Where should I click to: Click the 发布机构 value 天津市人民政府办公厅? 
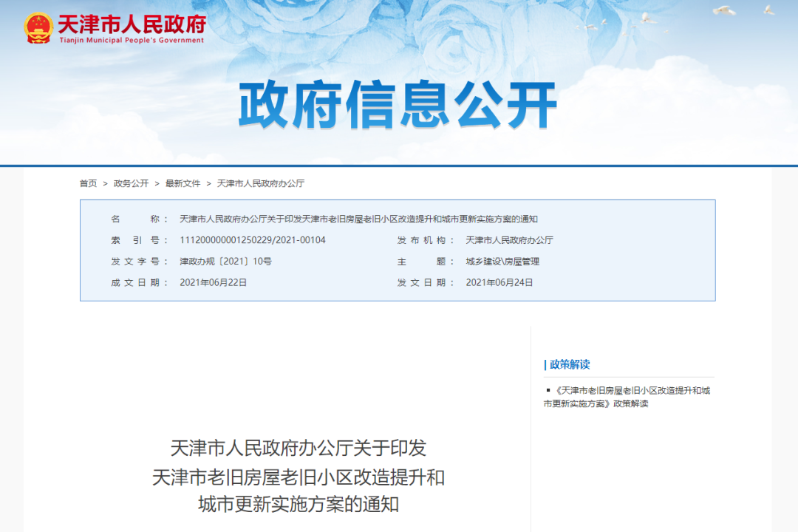(x=509, y=240)
